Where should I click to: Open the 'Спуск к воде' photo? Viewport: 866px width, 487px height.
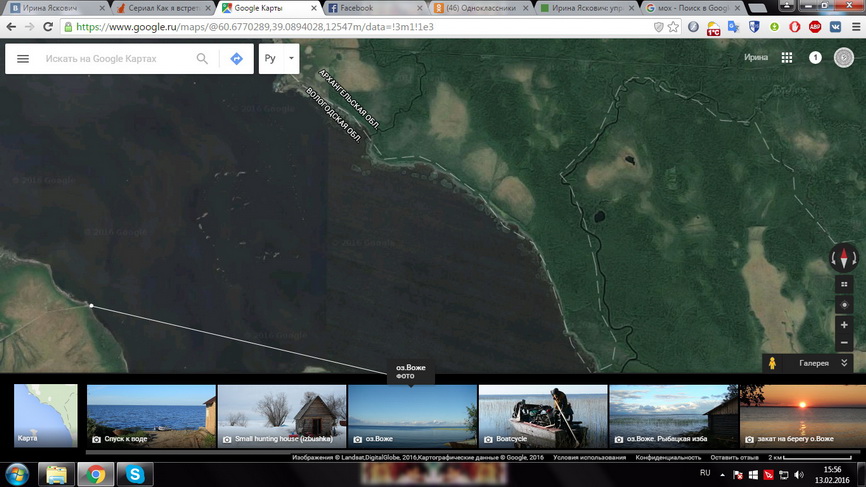click(151, 416)
